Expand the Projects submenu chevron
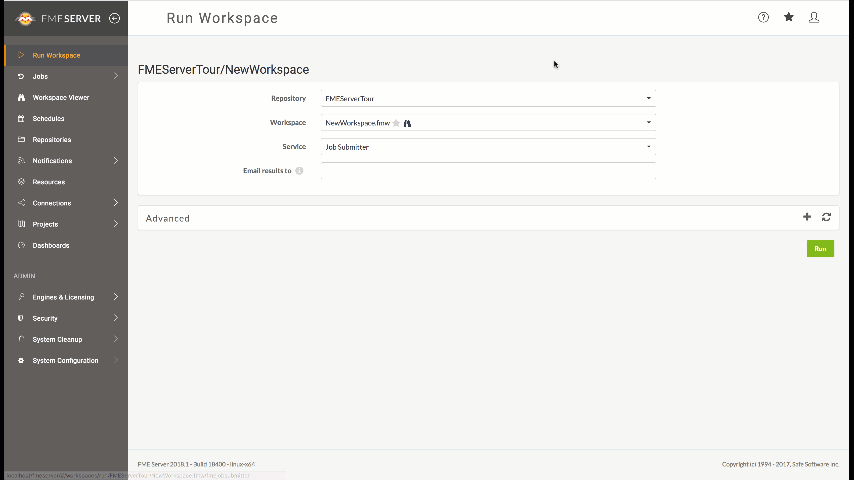 [x=115, y=224]
